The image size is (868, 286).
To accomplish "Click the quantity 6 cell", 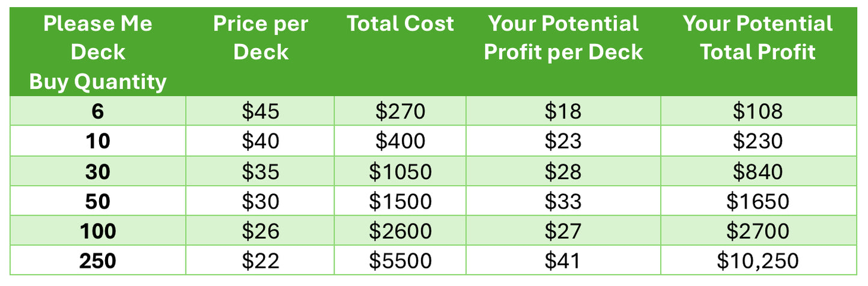I will tap(98, 111).
